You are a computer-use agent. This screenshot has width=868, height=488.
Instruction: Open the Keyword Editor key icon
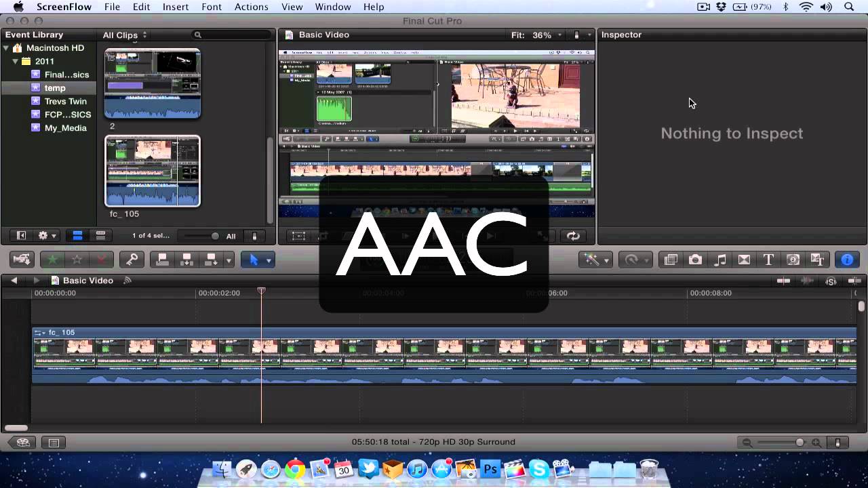tap(132, 259)
